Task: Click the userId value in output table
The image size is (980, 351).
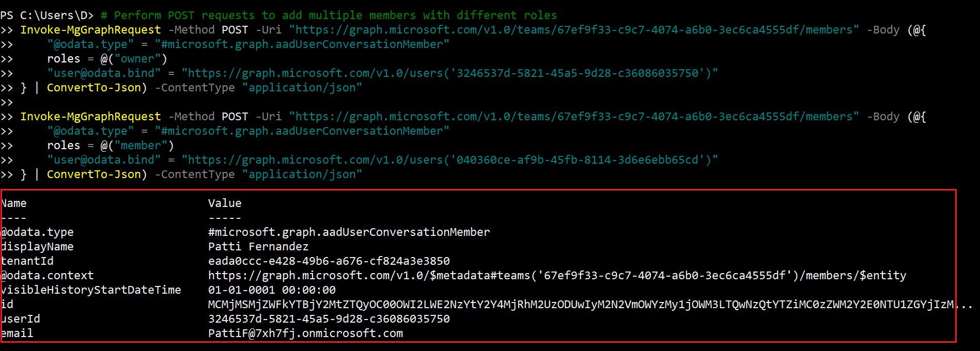Action: (329, 319)
